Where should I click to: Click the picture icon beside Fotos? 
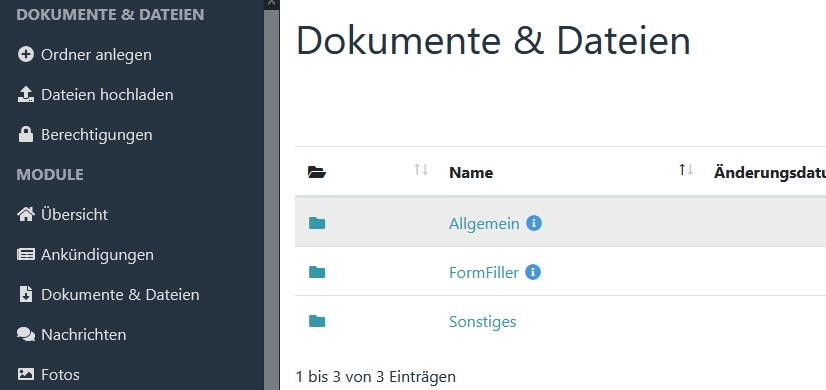(x=25, y=375)
